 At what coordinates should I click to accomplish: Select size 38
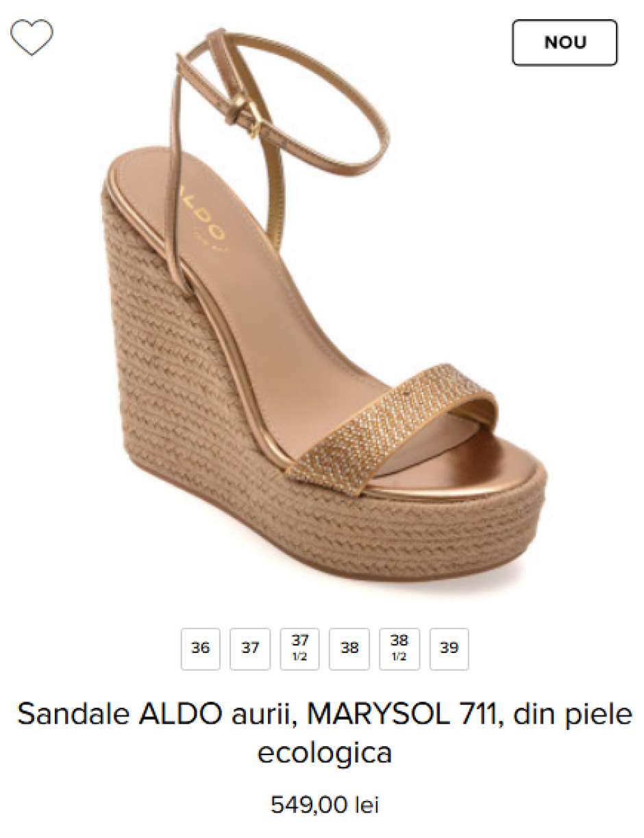(349, 648)
